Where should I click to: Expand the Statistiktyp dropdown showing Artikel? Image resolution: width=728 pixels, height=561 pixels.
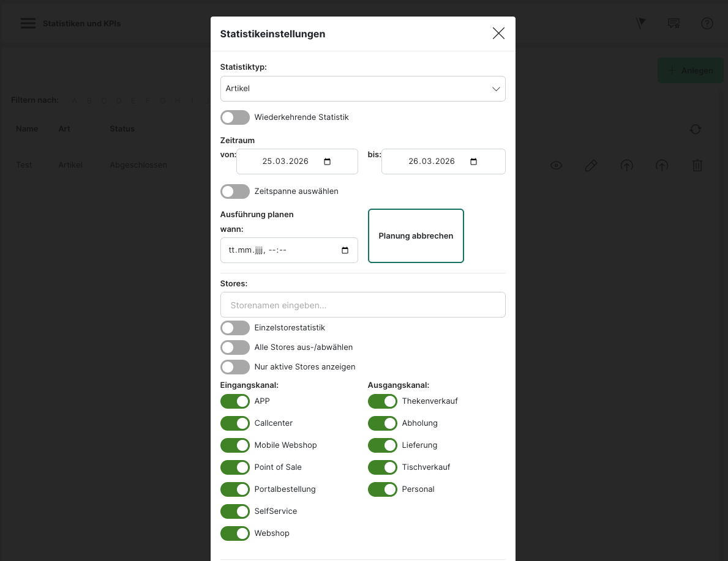(362, 89)
